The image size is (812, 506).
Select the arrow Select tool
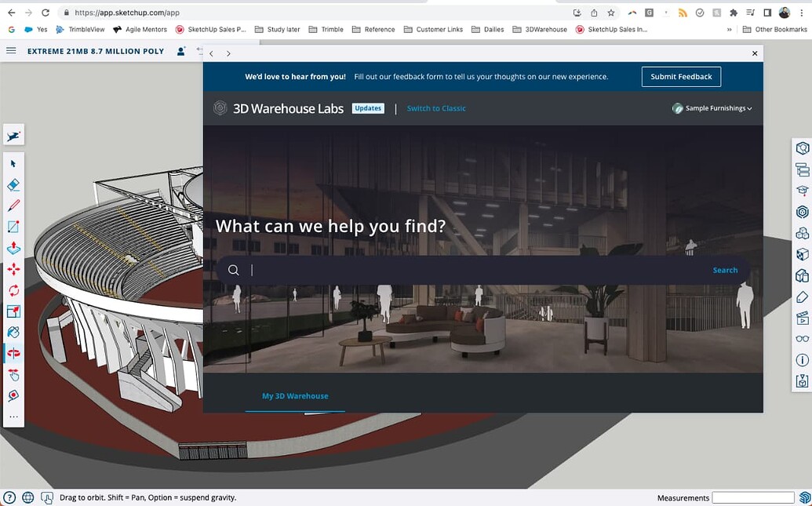[x=13, y=163]
